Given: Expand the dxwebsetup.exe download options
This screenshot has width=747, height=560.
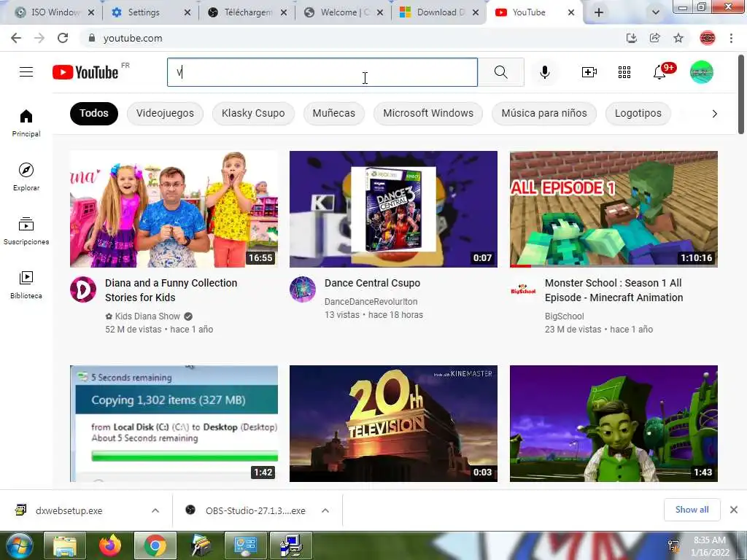Looking at the screenshot, I should click(x=155, y=510).
